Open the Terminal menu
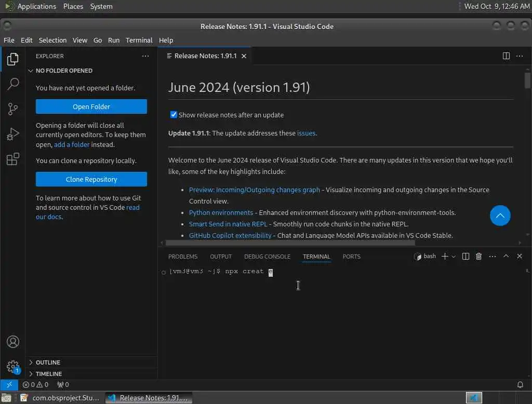Image resolution: width=532 pixels, height=404 pixels. tap(139, 40)
